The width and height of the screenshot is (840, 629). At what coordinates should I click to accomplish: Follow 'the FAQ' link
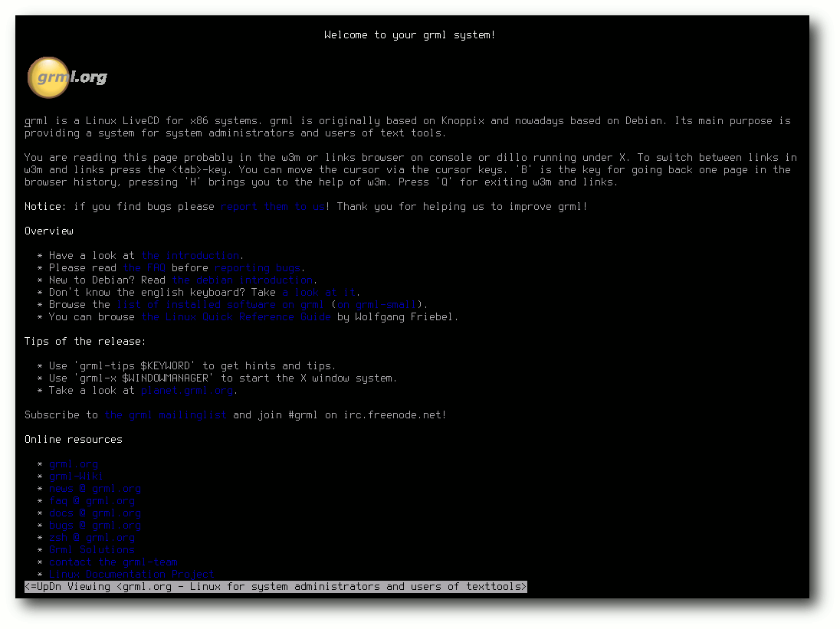pyautogui.click(x=144, y=267)
